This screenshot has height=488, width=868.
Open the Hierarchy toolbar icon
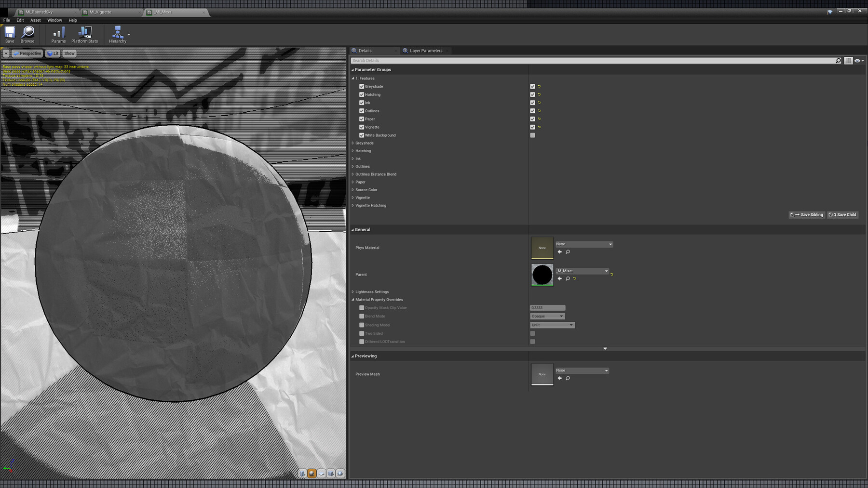(117, 34)
